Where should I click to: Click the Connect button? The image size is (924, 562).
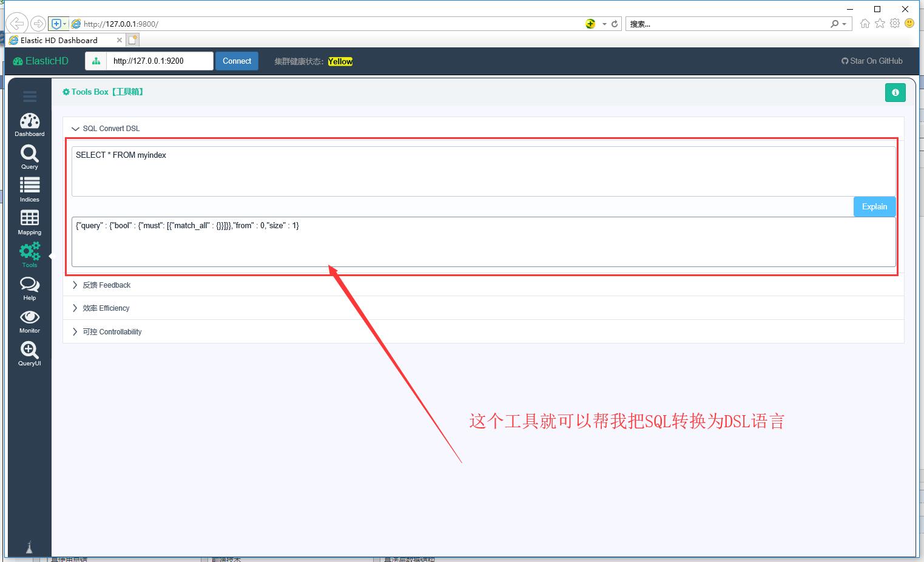(x=237, y=61)
